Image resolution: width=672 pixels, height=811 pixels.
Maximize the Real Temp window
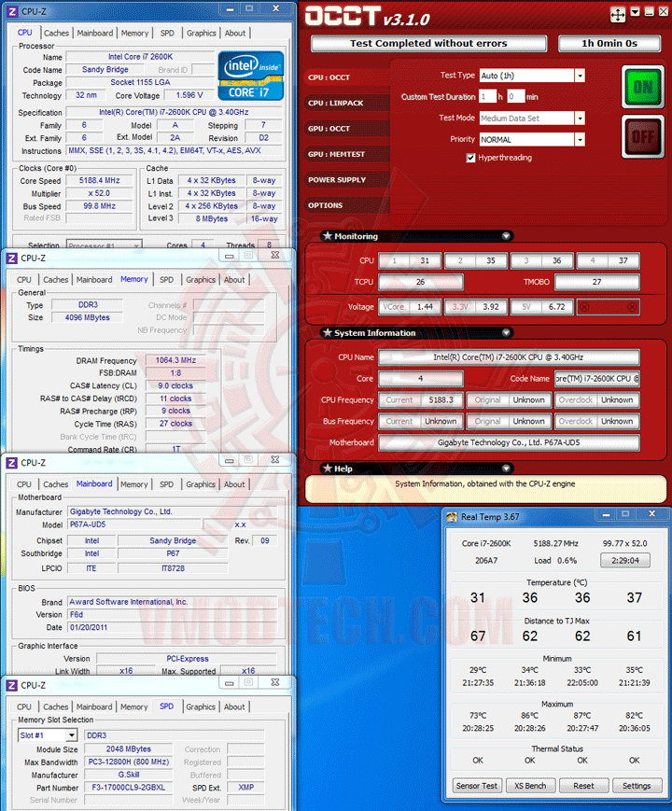pyautogui.click(x=625, y=514)
